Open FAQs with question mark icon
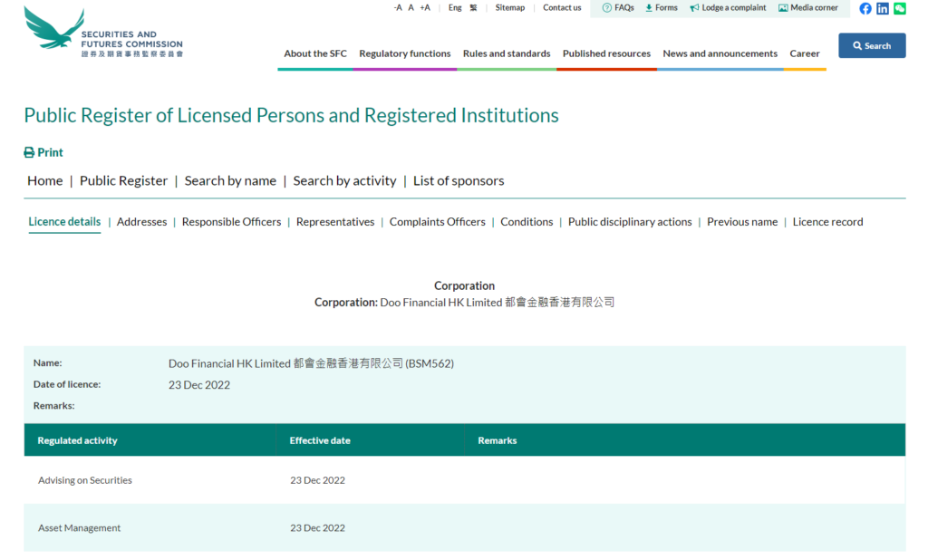928x560 pixels. [618, 7]
